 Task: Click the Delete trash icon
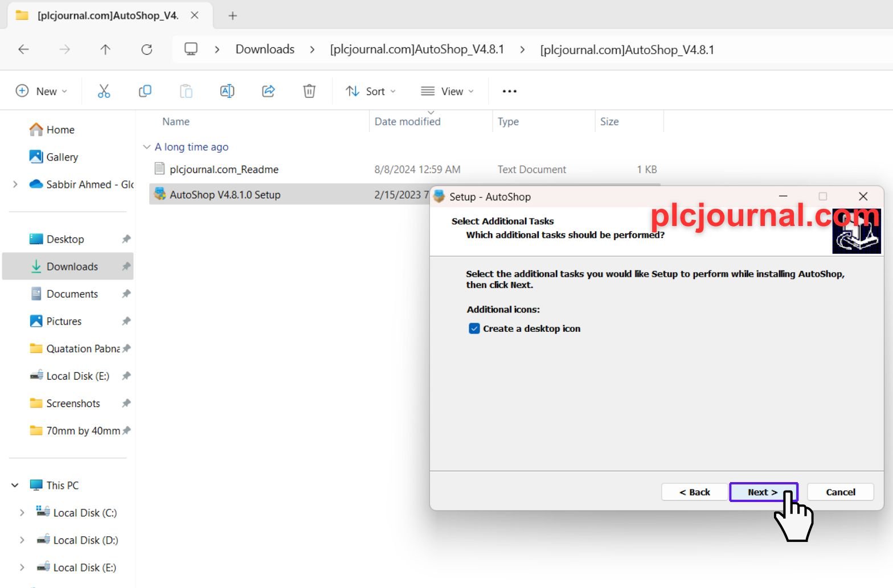(x=309, y=91)
